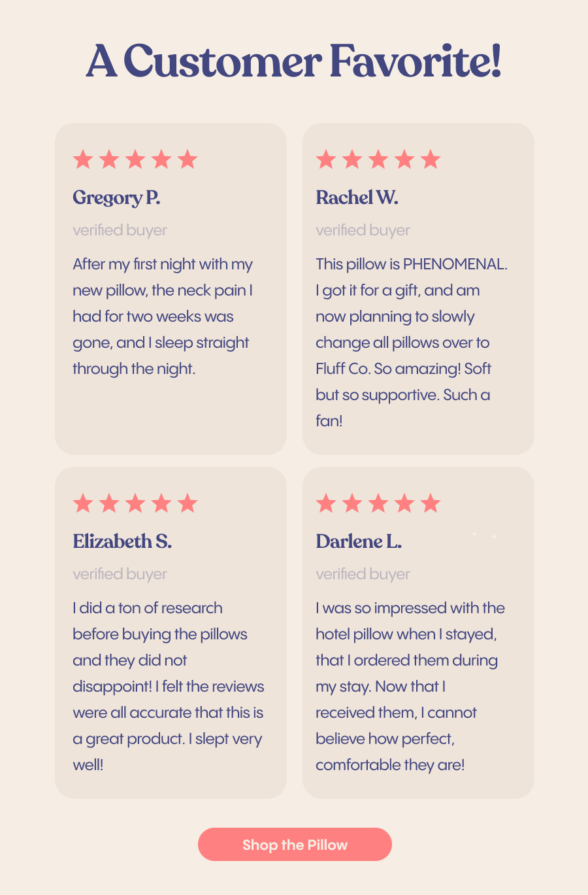
Task: Click the Shop the Pillow button
Action: 295,844
